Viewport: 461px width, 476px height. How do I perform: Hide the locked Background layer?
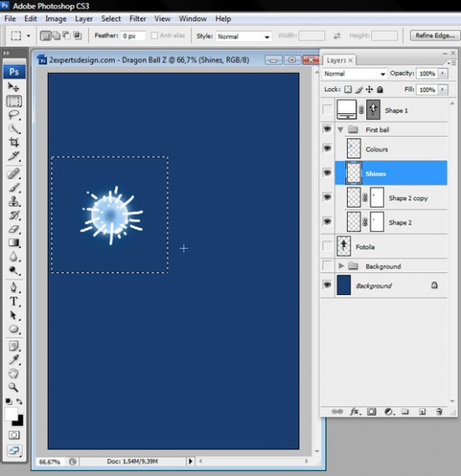tap(327, 285)
